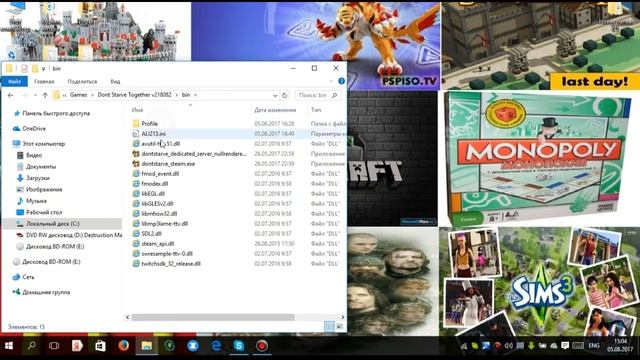Viewport: 640px width, 360px height.
Task: Click Dont Starve Together v218082 breadcrumb
Action: [134, 95]
